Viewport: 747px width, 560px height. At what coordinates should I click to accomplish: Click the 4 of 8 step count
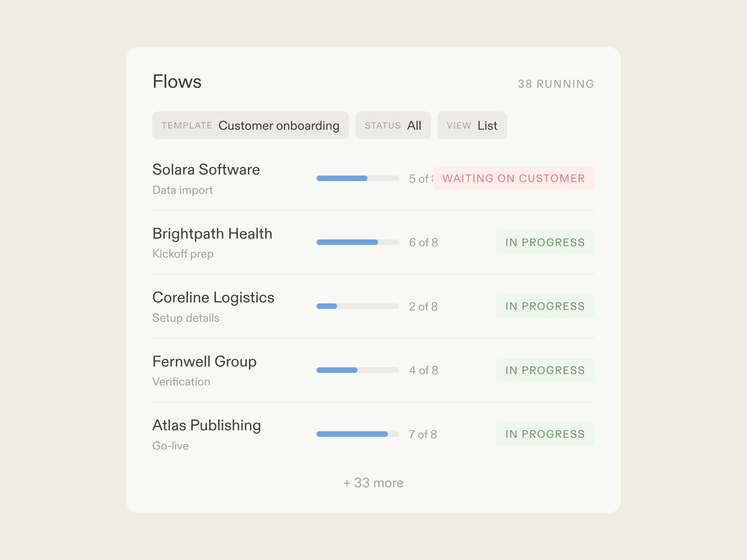coord(423,370)
